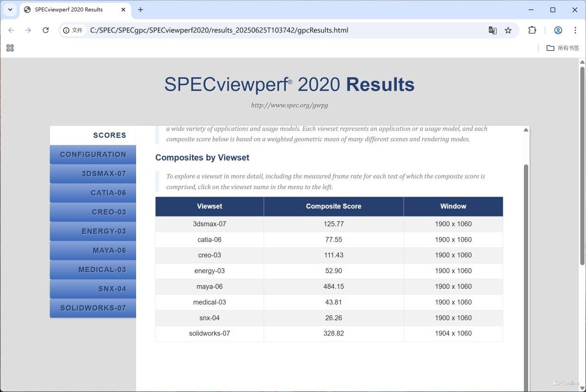Bookmark this page with the star icon
Image resolution: width=586 pixels, height=392 pixels.
click(x=508, y=30)
